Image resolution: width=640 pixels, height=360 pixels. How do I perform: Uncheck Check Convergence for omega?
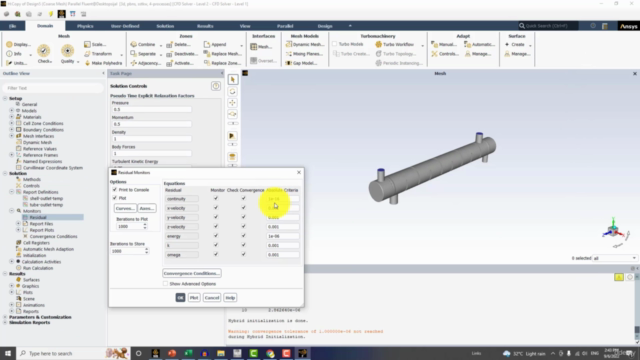point(244,254)
